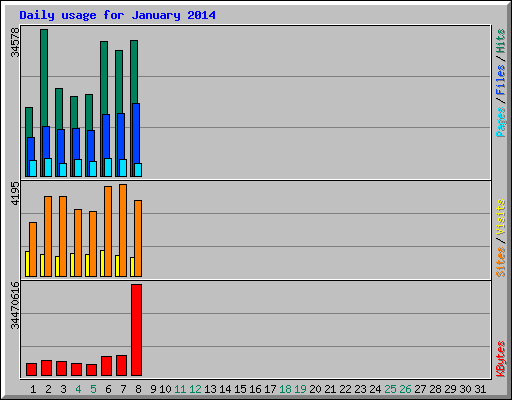Select the yellow 'Visits' legend label
This screenshot has height=400, width=512.
coord(501,217)
